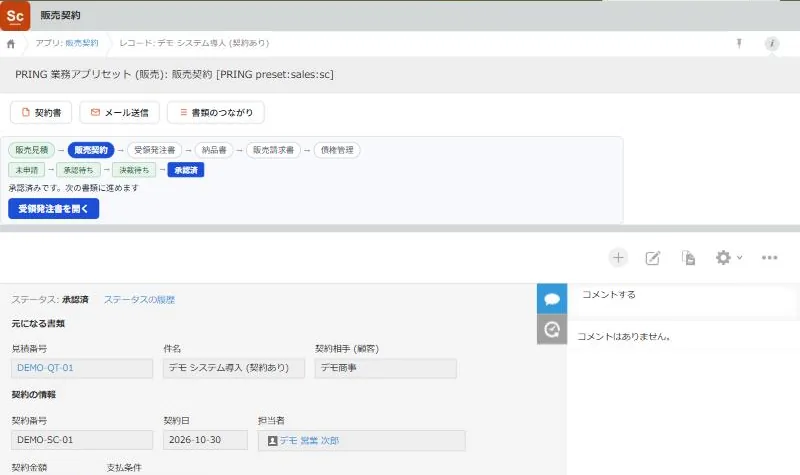Open ステータスの履歴 link

(139, 299)
